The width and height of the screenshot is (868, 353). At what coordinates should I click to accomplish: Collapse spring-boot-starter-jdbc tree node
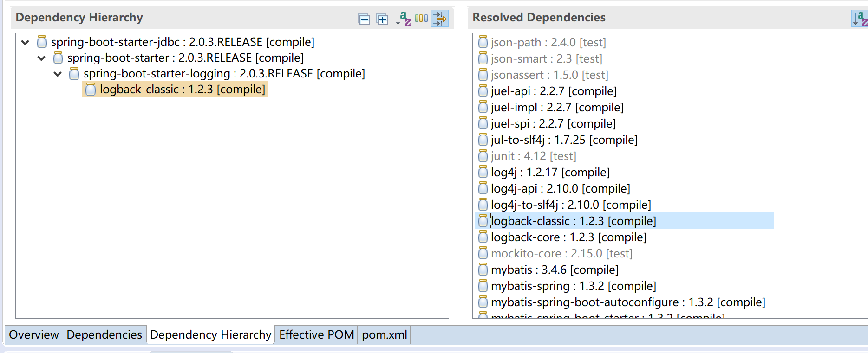(x=25, y=43)
